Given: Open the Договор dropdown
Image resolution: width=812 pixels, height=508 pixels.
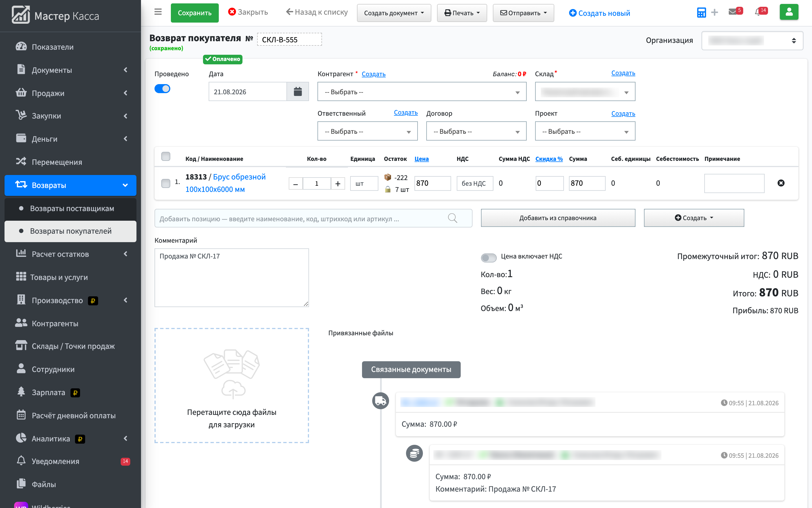Looking at the screenshot, I should coord(476,131).
